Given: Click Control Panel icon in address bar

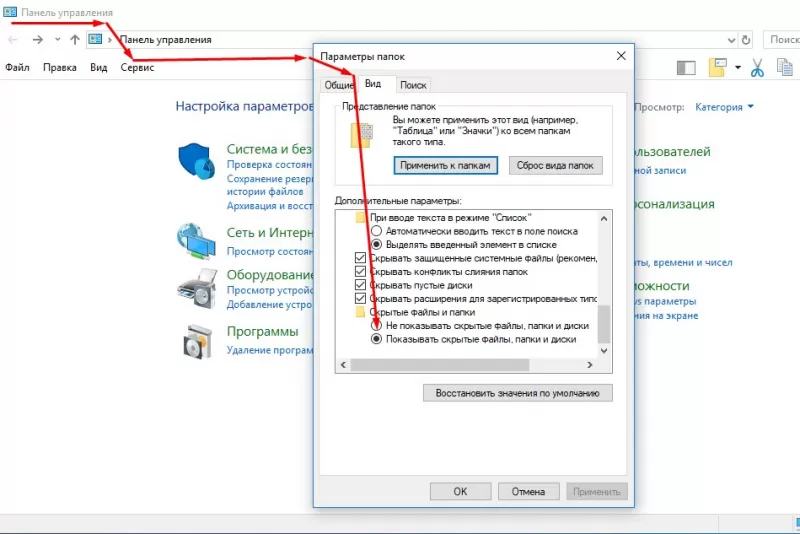Looking at the screenshot, I should point(95,39).
